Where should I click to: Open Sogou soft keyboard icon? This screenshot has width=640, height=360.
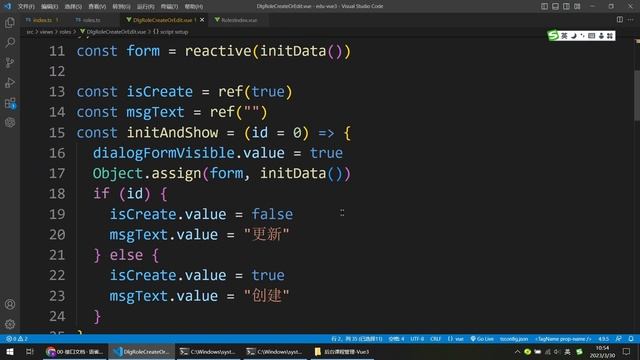tap(591, 36)
